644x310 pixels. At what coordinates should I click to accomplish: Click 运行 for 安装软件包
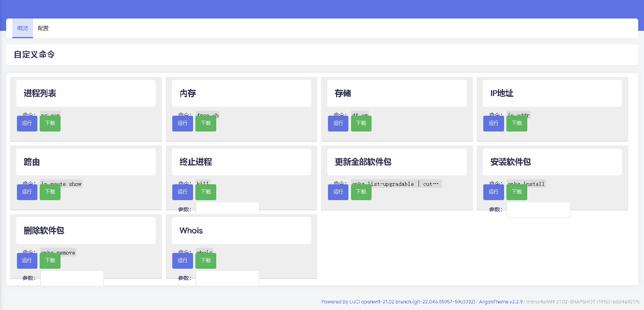pos(493,192)
